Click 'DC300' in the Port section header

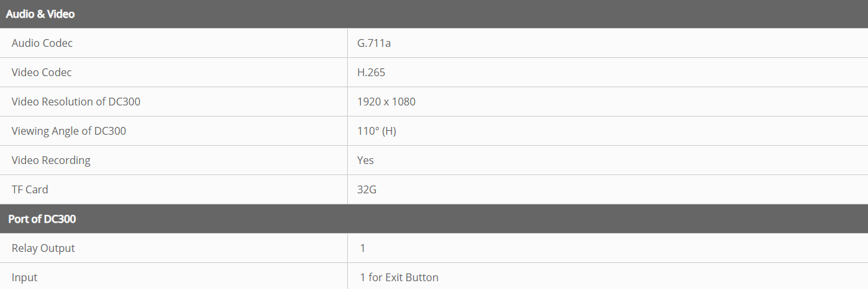point(60,219)
